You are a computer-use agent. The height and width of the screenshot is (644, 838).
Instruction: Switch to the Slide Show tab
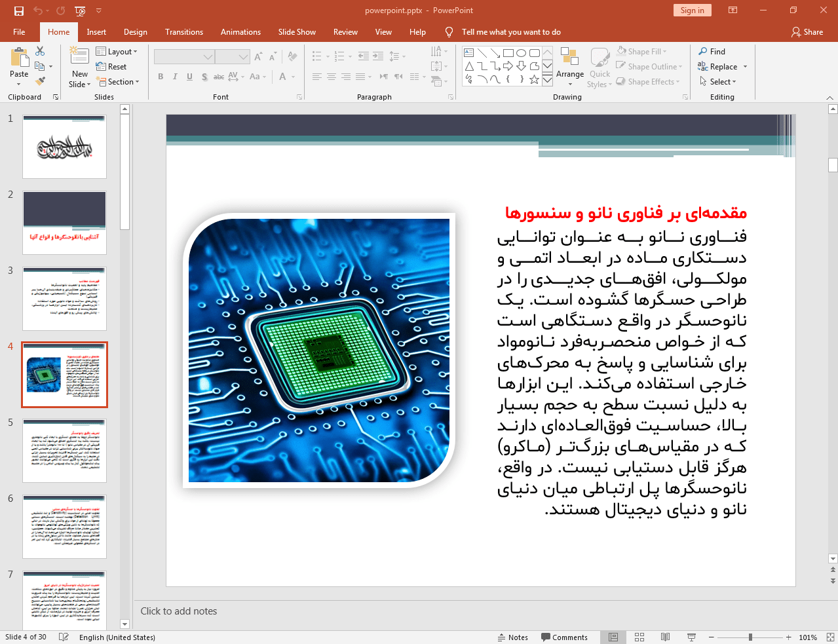click(297, 31)
